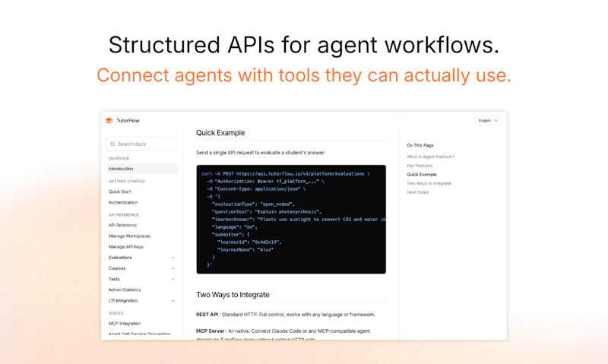
Task: Click the search magnifier icon
Action: click(112, 144)
